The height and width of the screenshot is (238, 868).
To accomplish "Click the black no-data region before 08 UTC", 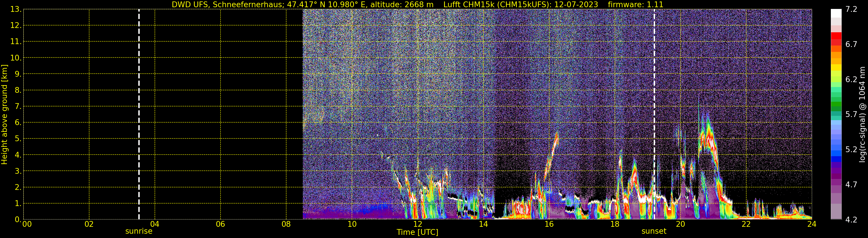I will coord(163,114).
